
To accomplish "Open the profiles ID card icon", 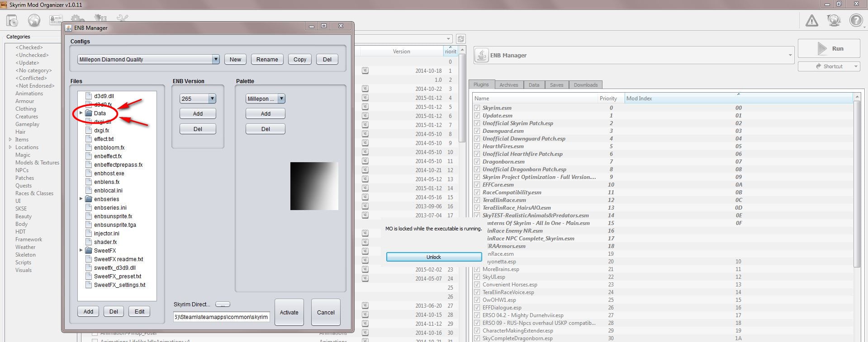I will pyautogui.click(x=56, y=20).
